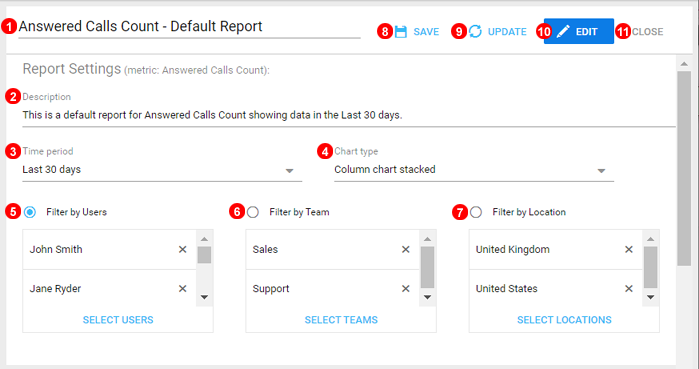699x369 pixels.
Task: Select John Smith list entry
Action: pos(109,250)
